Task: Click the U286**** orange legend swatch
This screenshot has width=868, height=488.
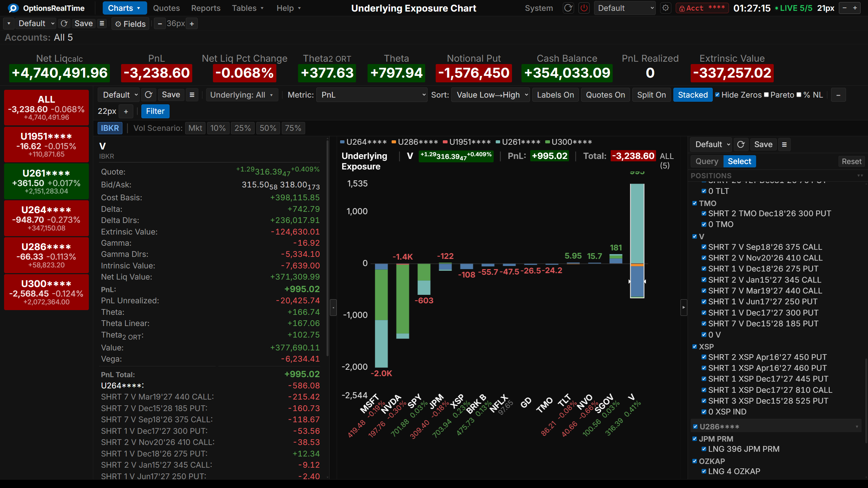Action: (x=394, y=142)
